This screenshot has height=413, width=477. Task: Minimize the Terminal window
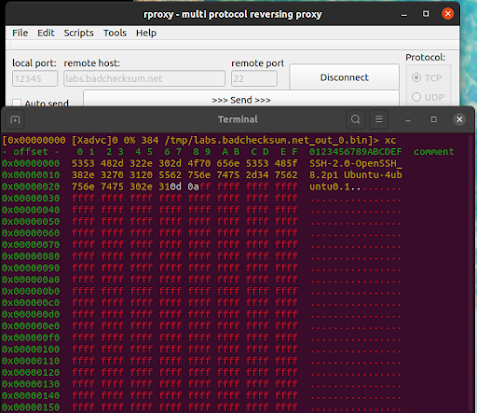point(408,119)
